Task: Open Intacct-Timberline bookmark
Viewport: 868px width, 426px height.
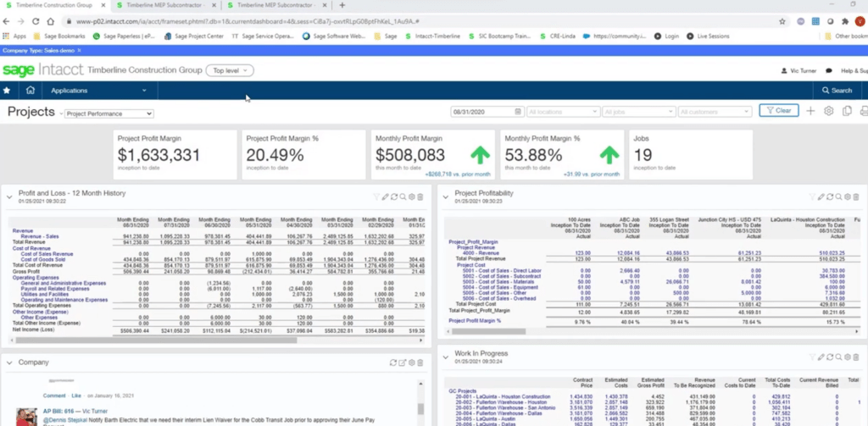Action: click(433, 36)
